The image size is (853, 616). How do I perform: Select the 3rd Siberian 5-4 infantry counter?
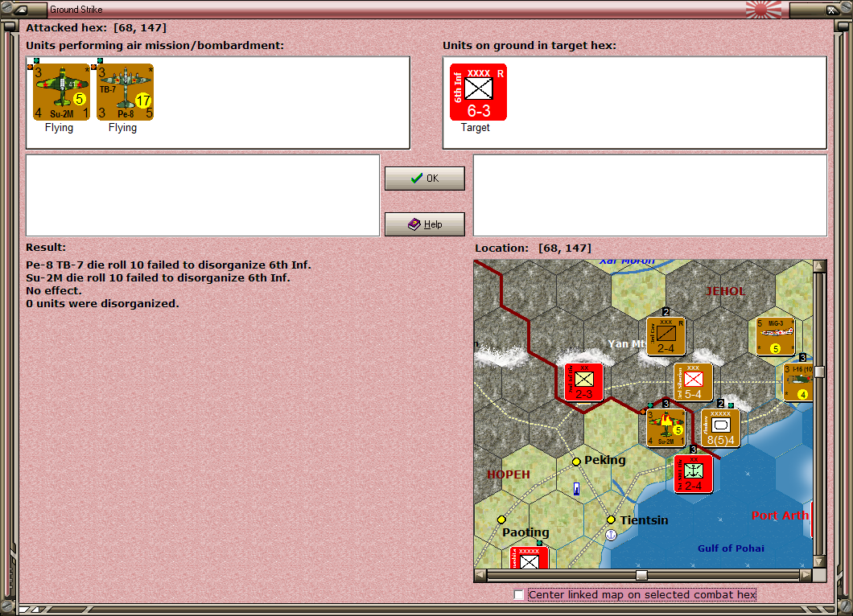[694, 382]
